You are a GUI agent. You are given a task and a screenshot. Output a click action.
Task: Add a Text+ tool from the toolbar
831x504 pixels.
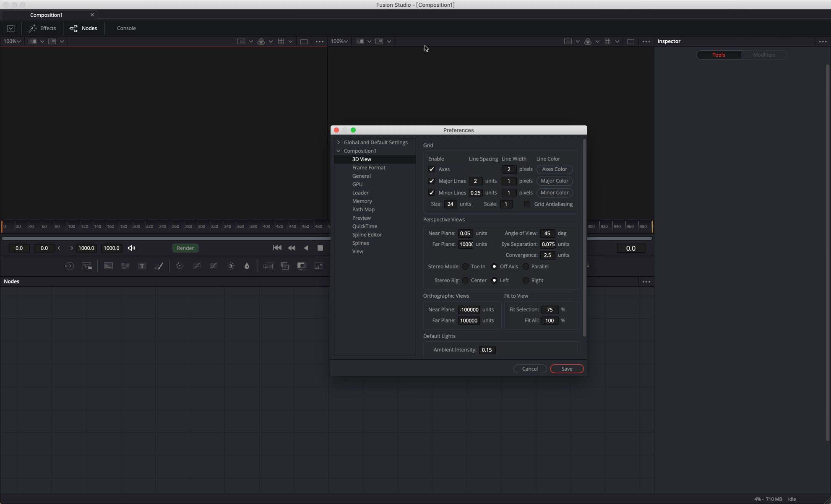click(x=142, y=266)
